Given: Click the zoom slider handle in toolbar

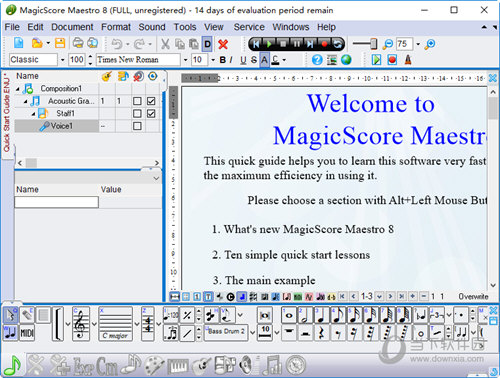Looking at the screenshot, I should 374,44.
